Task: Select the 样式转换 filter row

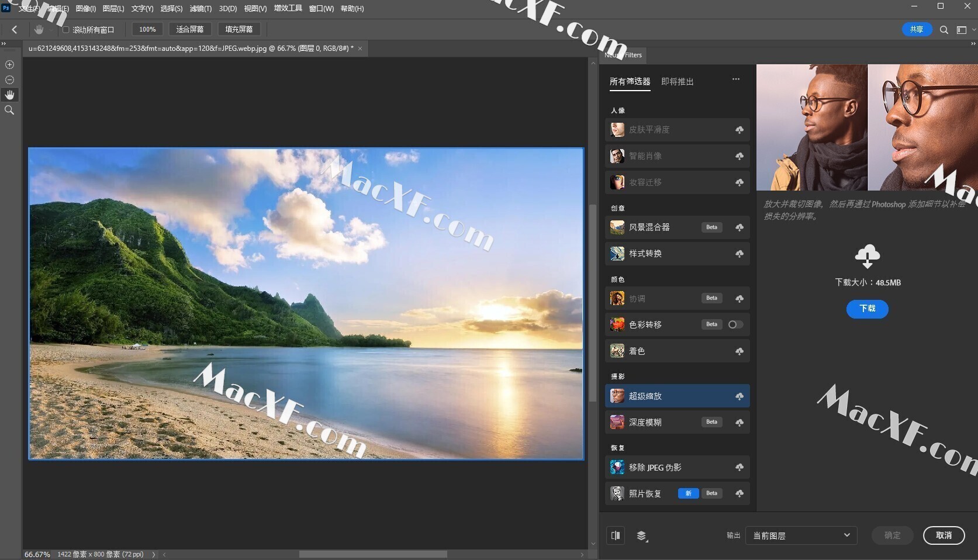Action: click(x=677, y=254)
